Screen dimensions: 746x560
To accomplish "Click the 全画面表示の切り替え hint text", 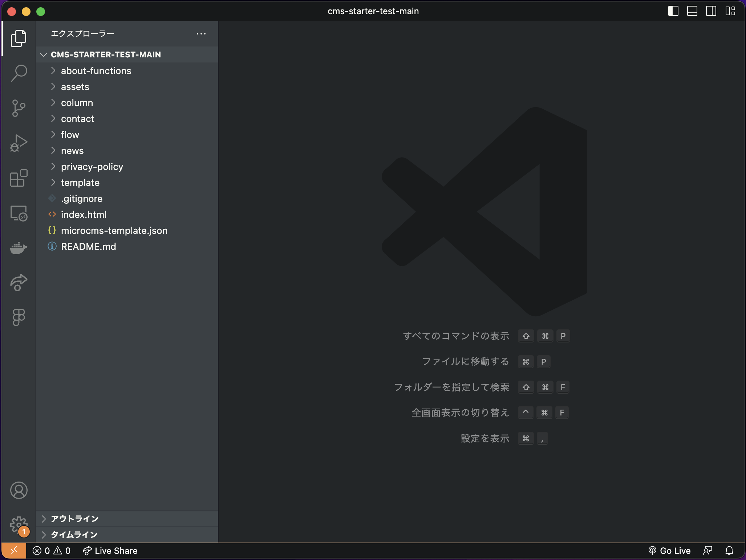I will coord(461,413).
